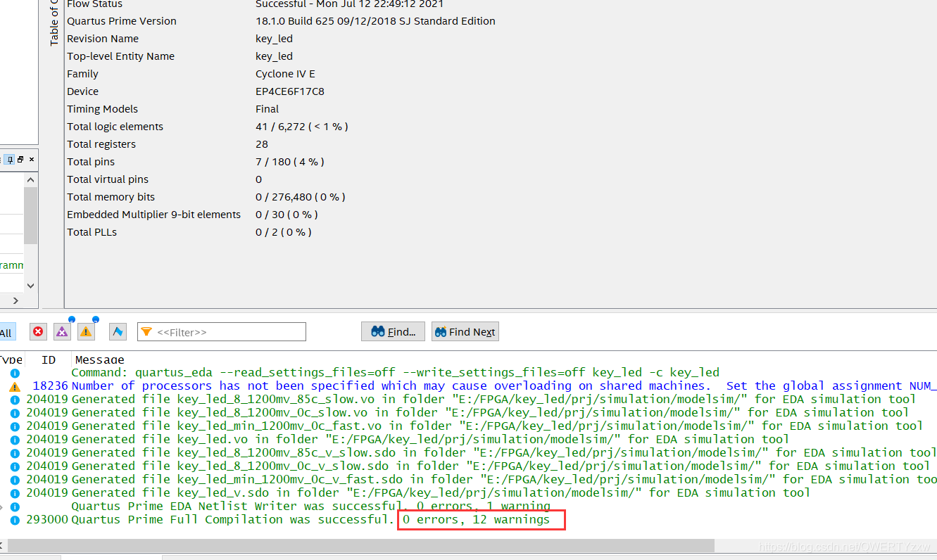Click info icon of key_led.vo row
The width and height of the screenshot is (937, 560).
tap(15, 440)
